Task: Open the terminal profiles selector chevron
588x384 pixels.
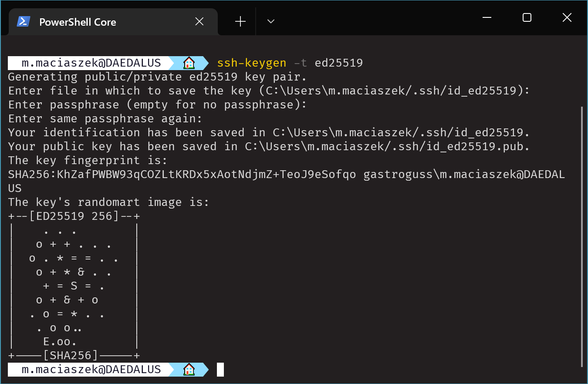Action: coord(270,21)
